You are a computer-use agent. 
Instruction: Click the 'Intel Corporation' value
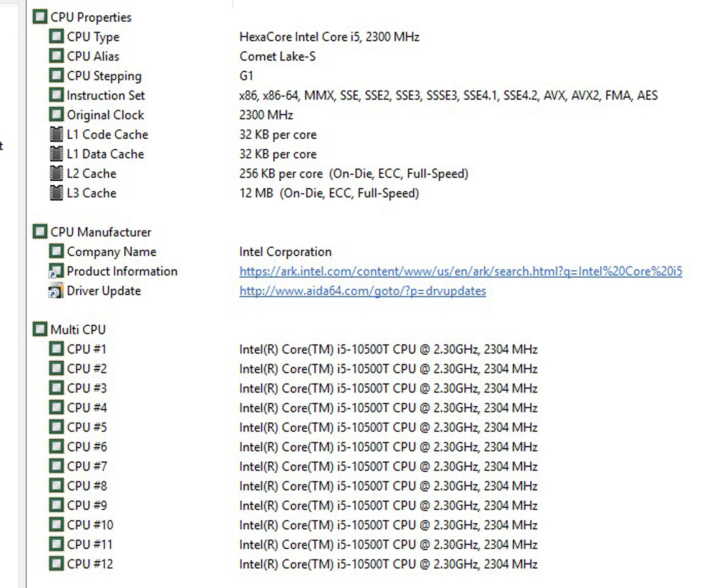point(285,252)
